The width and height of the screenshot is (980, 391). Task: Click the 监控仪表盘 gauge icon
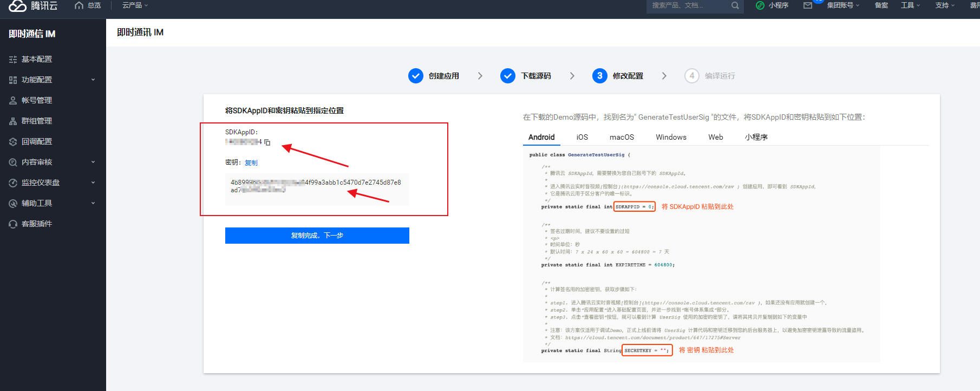pyautogui.click(x=13, y=183)
